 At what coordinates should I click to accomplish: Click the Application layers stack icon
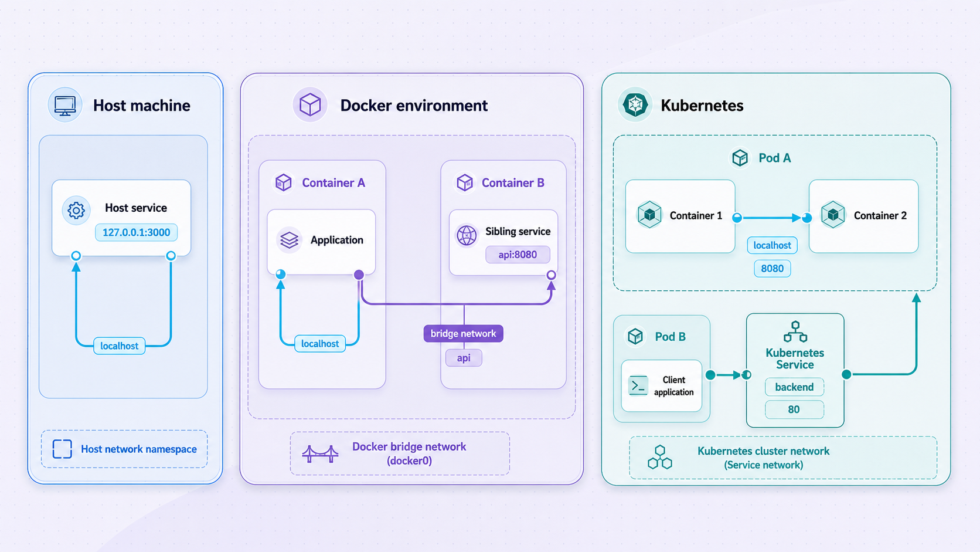pos(290,240)
